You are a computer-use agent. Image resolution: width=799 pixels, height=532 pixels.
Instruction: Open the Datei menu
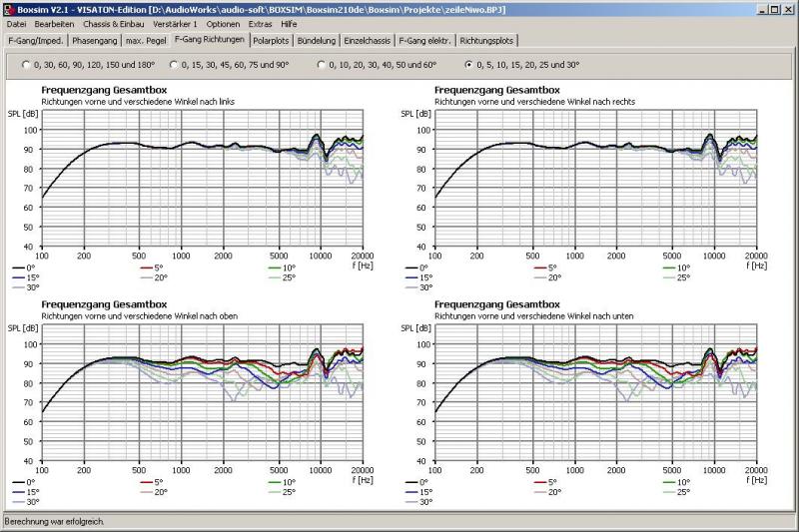point(16,24)
